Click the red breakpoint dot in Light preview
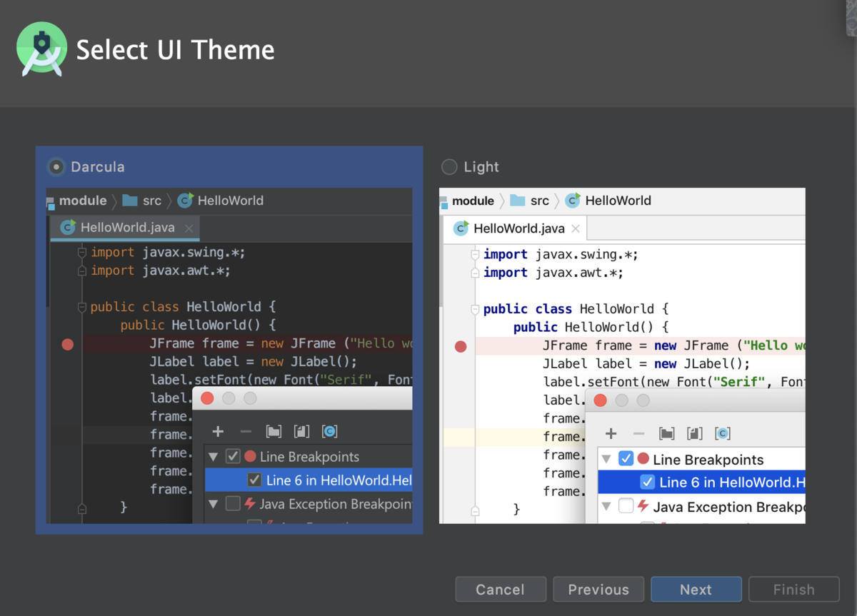The height and width of the screenshot is (616, 857). point(461,347)
